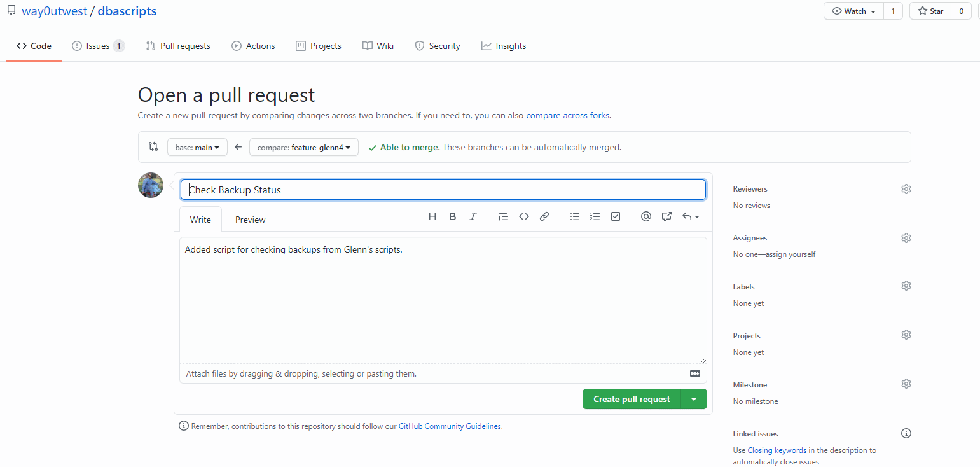Image resolution: width=980 pixels, height=467 pixels.
Task: Apply italic formatting in editor
Action: (x=473, y=216)
